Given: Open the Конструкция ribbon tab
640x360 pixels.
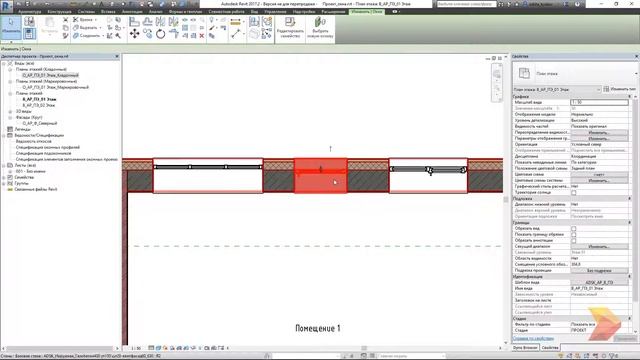Looking at the screenshot, I should (60, 12).
